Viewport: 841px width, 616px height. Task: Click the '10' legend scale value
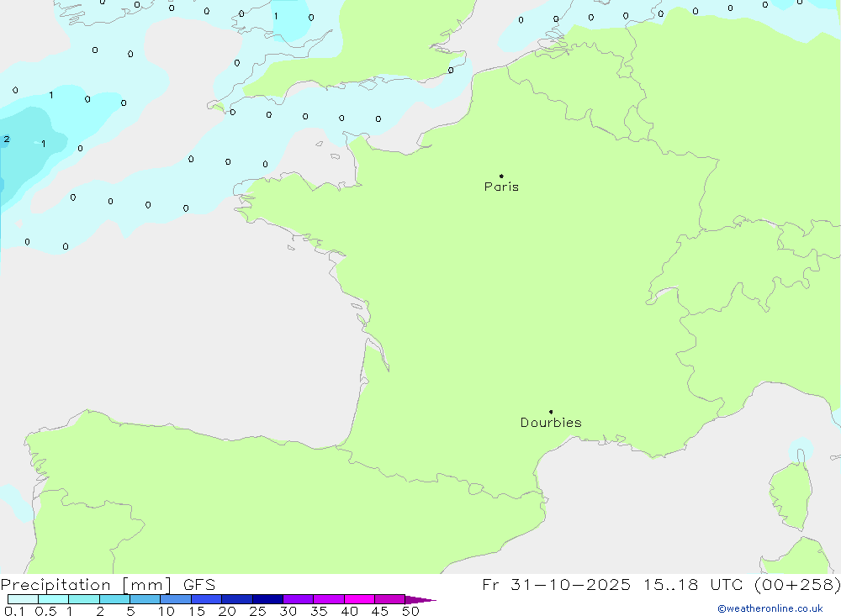pos(167,611)
